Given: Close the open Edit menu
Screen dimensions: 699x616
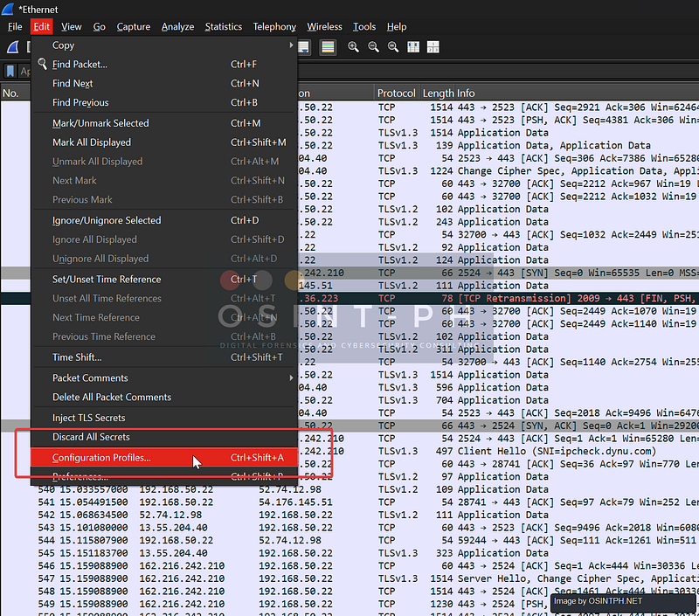Looking at the screenshot, I should pos(41,27).
